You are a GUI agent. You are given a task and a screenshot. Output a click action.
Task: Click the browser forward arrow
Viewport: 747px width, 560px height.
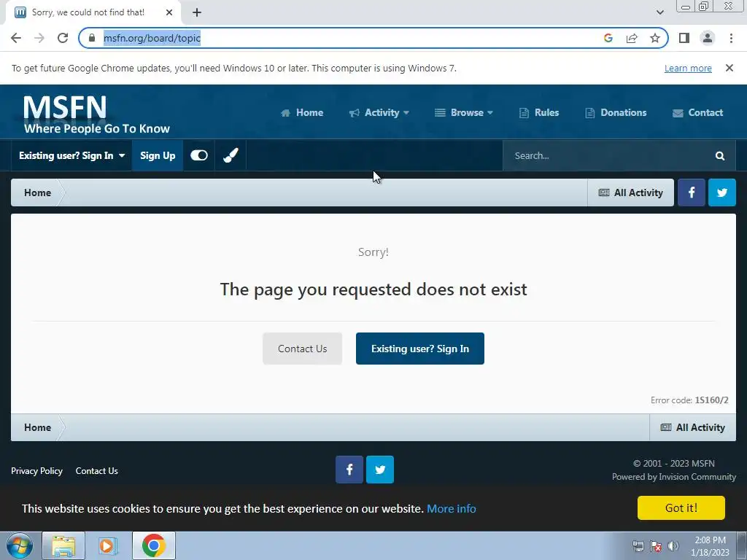tap(39, 38)
